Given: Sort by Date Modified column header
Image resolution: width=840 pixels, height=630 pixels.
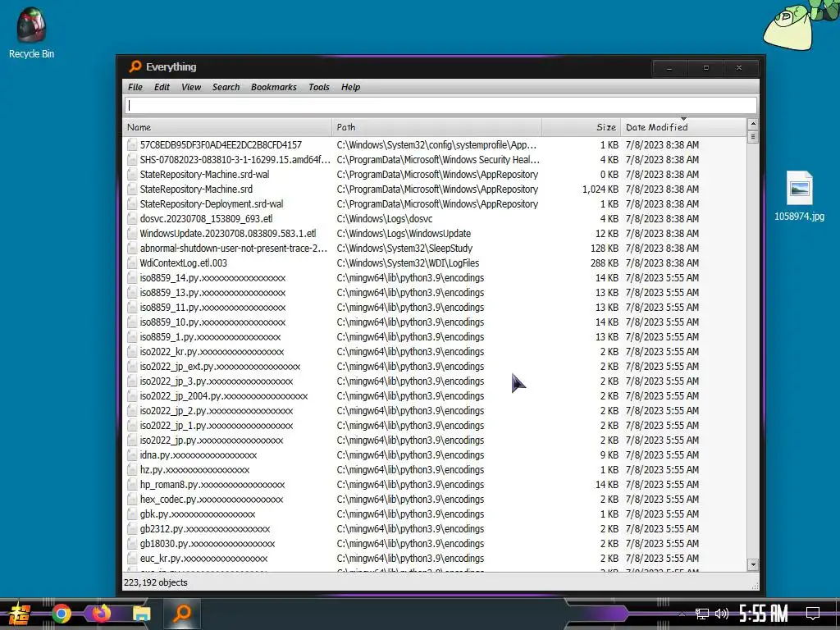Looking at the screenshot, I should tap(683, 127).
